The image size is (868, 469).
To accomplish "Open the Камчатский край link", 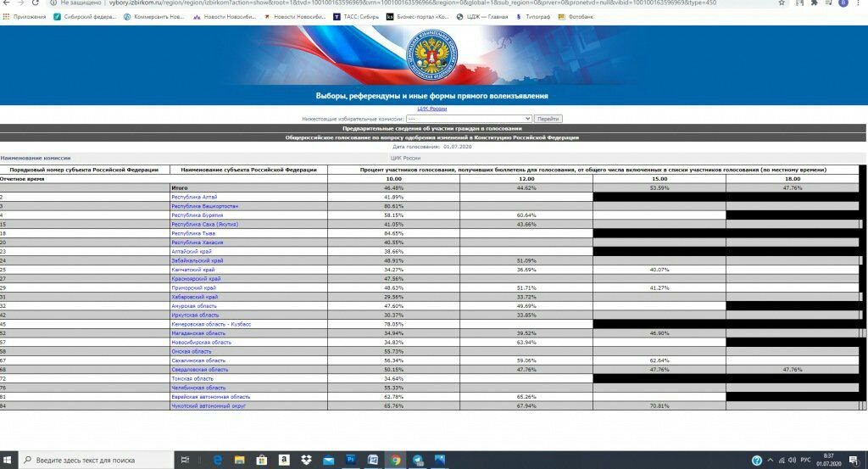I will pyautogui.click(x=193, y=270).
